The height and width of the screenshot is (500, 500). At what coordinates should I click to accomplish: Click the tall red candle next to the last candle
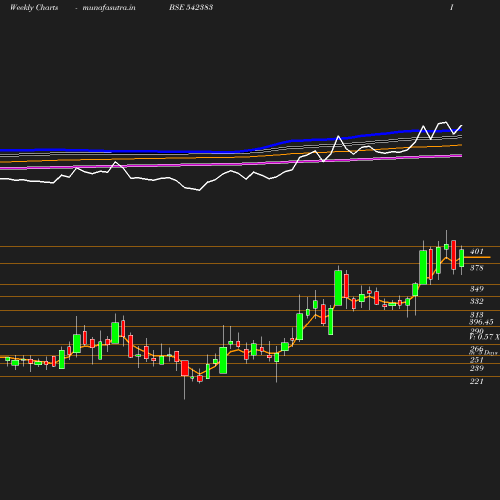point(454,255)
